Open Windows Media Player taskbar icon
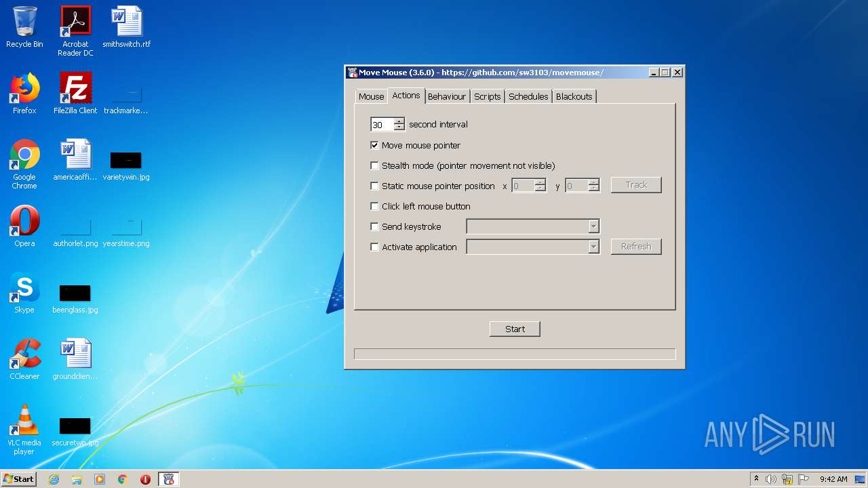Image resolution: width=868 pixels, height=488 pixels. tap(100, 479)
